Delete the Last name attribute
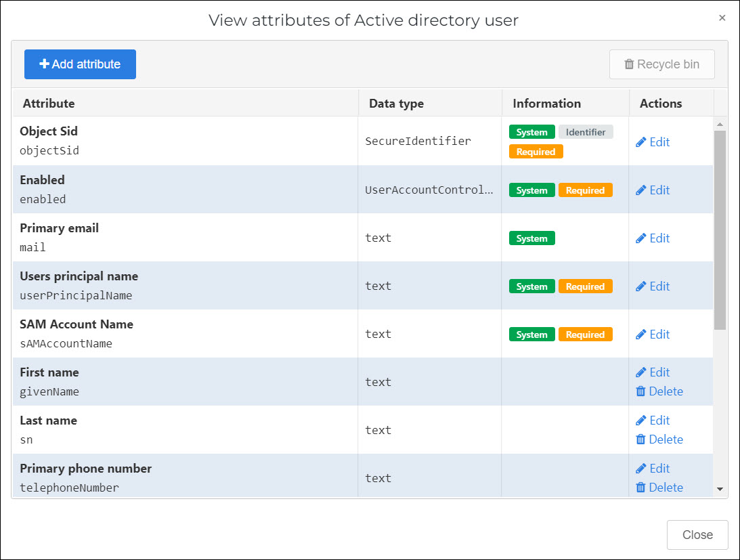 (659, 439)
